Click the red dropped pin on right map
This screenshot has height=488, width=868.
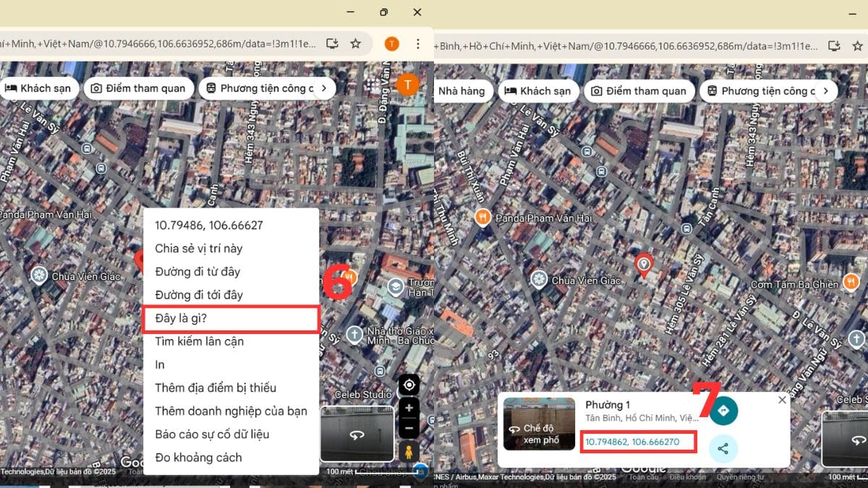click(x=643, y=265)
